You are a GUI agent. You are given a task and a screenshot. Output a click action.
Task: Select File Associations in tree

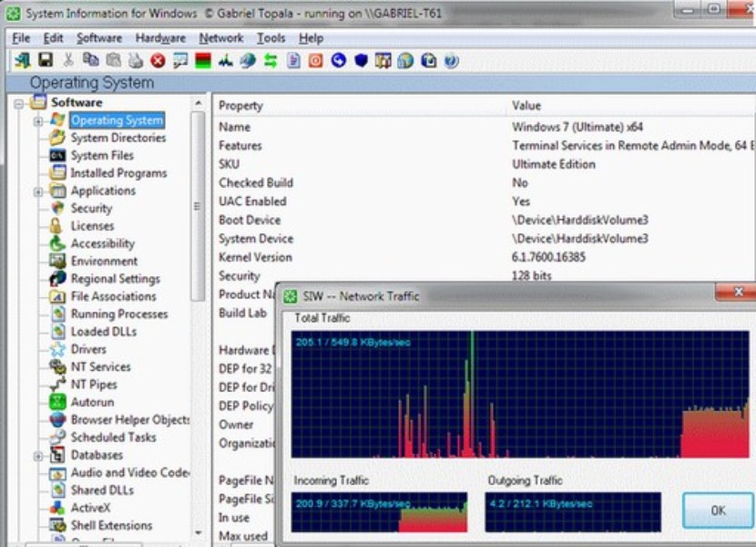113,296
